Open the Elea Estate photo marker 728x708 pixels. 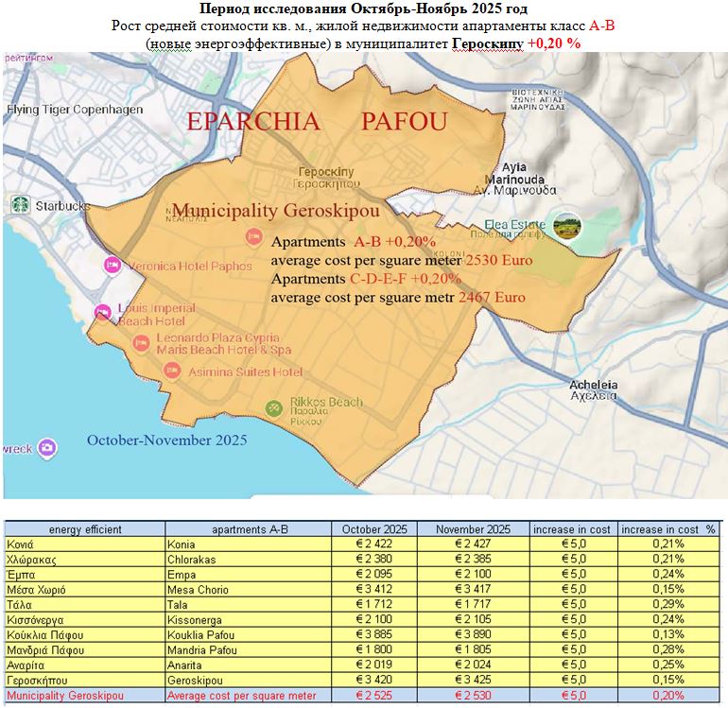click(x=567, y=226)
